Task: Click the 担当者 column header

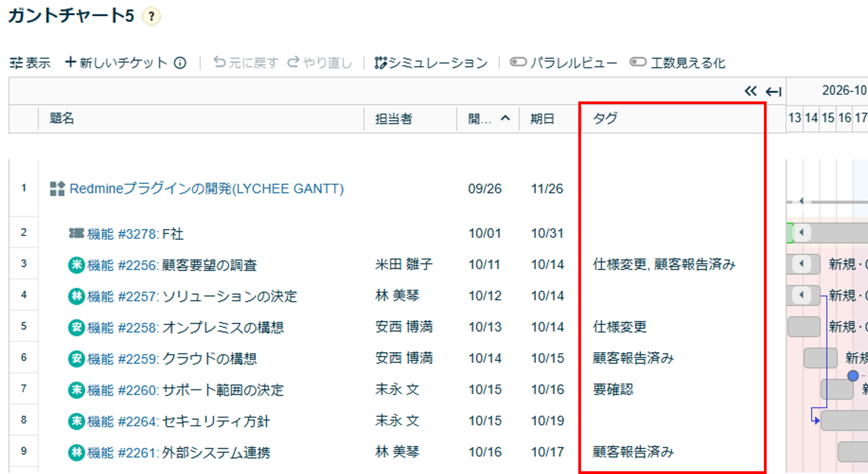Action: pos(394,119)
